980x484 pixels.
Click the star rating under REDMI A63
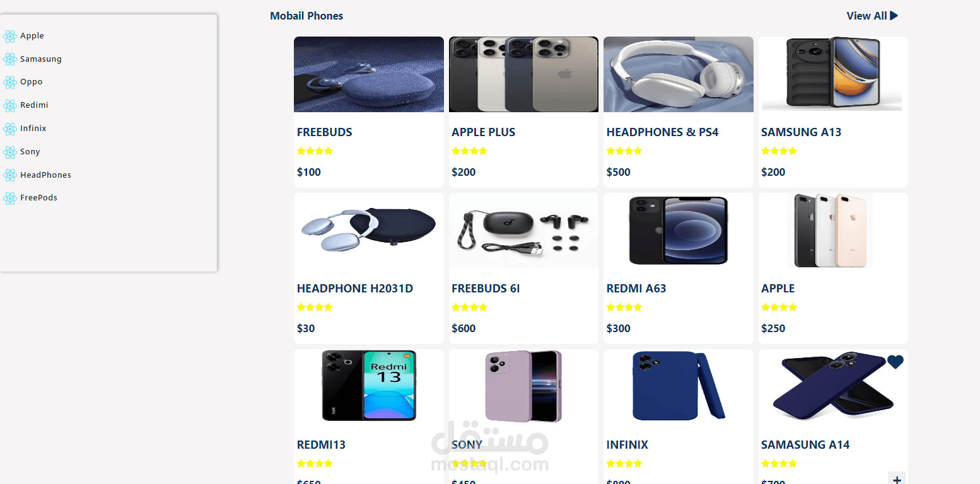point(624,308)
